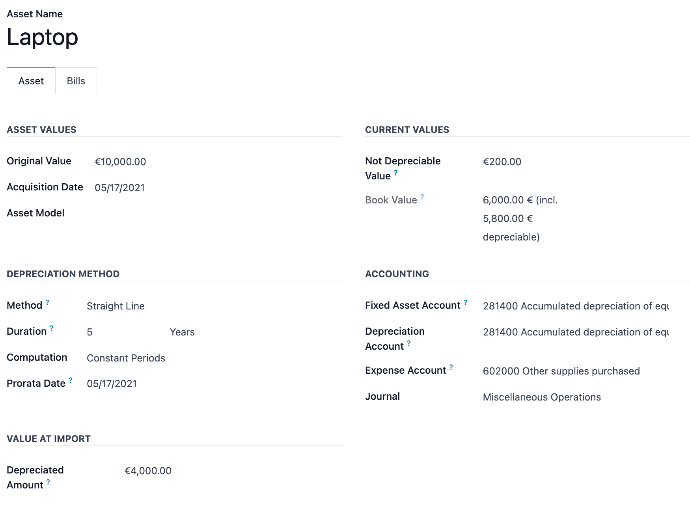Click Prorata Date help question mark

click(70, 380)
